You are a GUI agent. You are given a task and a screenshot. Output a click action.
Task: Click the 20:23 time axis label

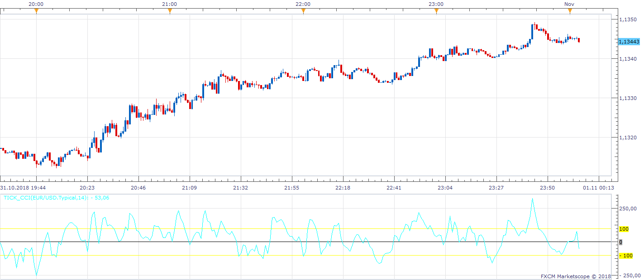[87, 187]
